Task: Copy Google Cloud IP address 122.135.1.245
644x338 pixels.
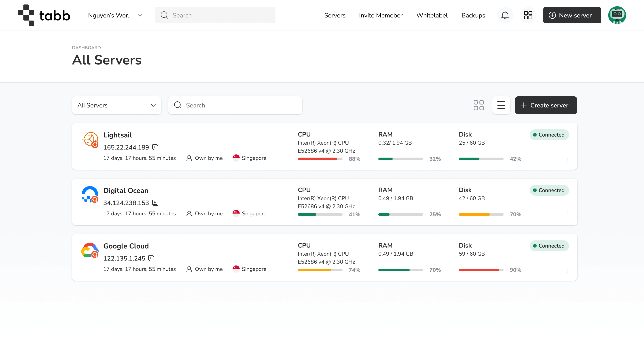Action: point(151,258)
